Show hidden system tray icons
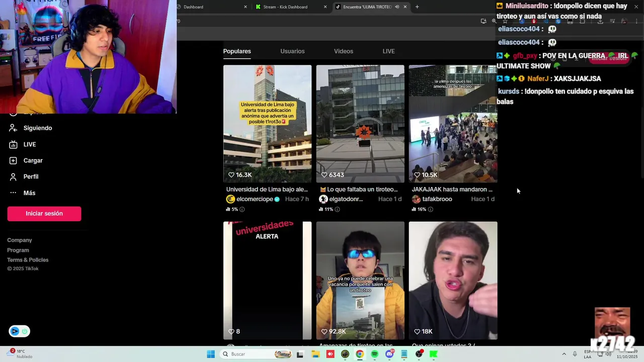Viewport: 644px width, 362px height. pos(564,354)
